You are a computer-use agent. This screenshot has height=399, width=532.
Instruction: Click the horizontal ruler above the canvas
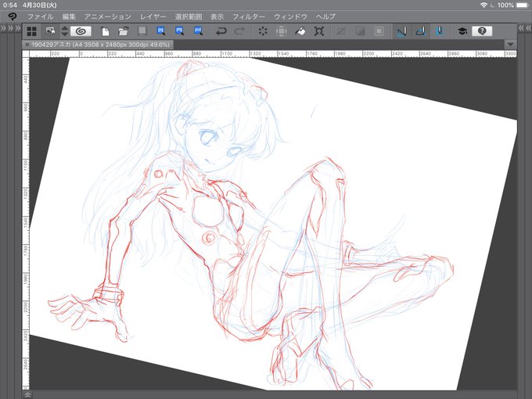273,54
